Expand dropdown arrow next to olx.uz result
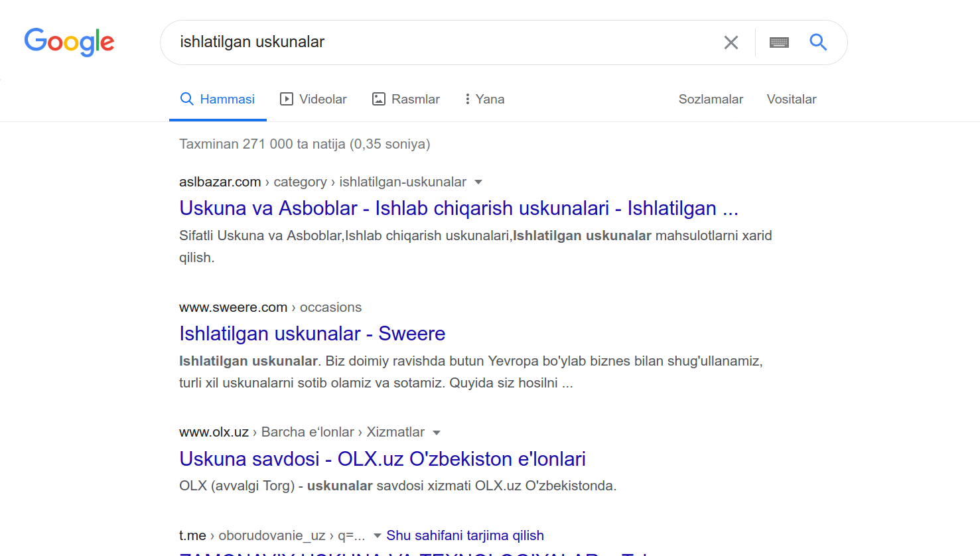980x556 pixels. point(437,433)
